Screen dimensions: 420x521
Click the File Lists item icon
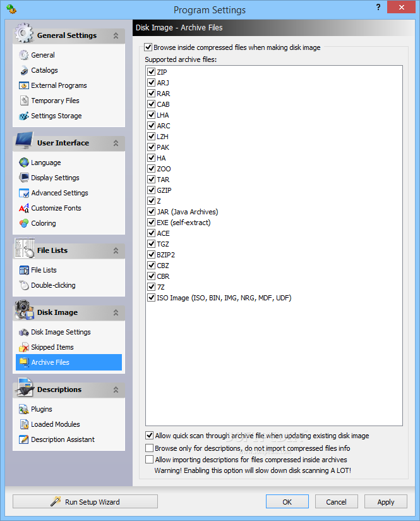click(24, 270)
